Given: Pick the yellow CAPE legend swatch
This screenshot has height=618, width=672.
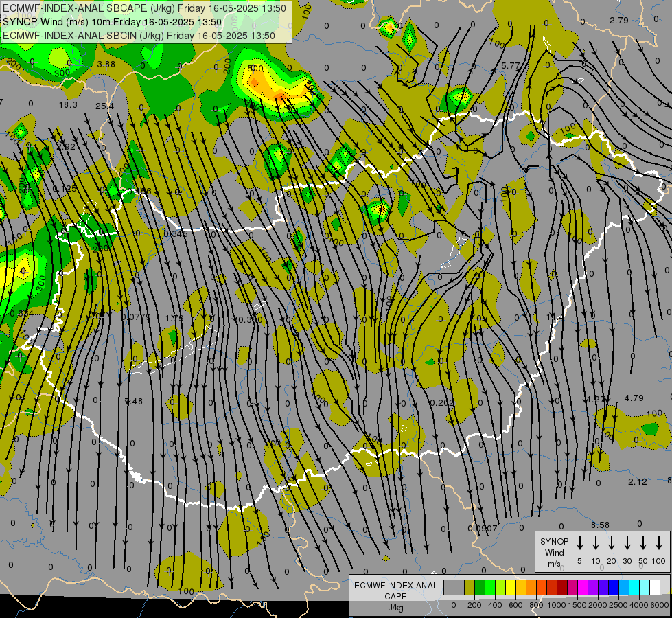Looking at the screenshot, I should point(511,587).
